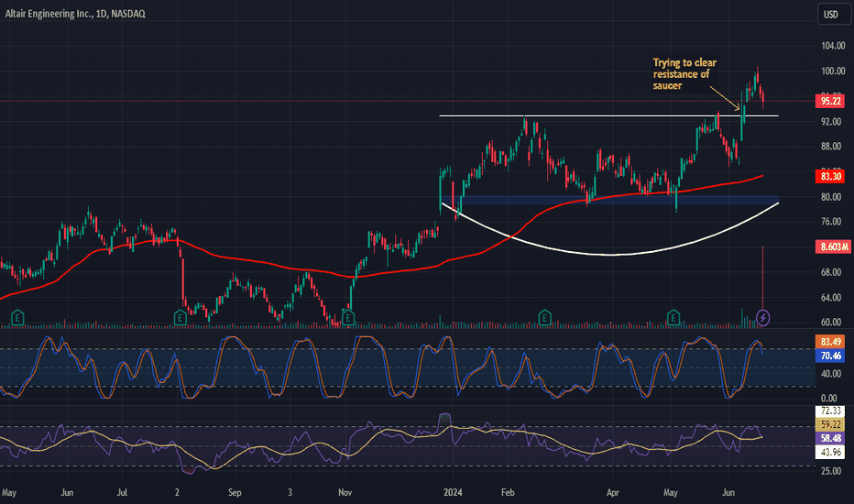The image size is (854, 504).
Task: Click the Nov label on time axis
Action: (x=345, y=493)
